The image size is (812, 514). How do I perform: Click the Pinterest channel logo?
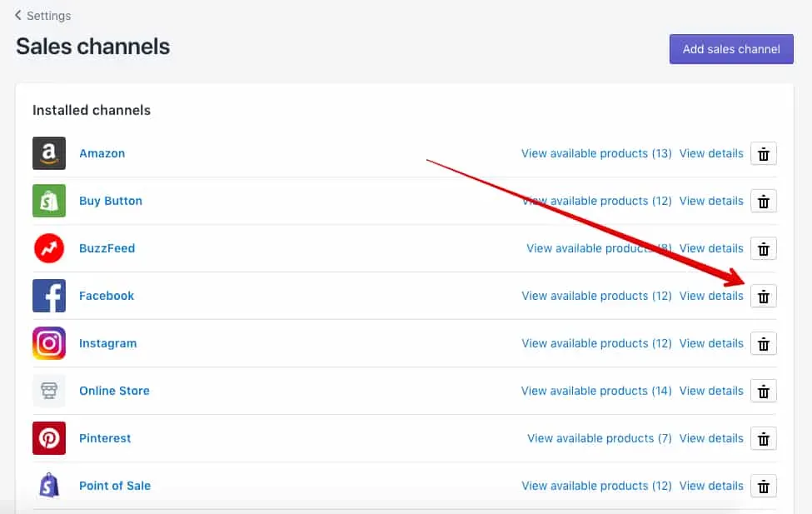[x=48, y=438]
